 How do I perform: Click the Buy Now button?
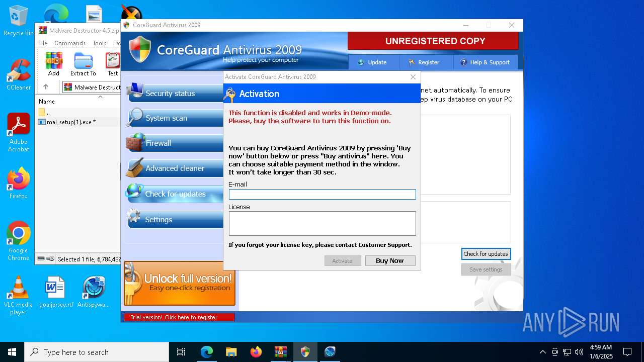point(390,260)
